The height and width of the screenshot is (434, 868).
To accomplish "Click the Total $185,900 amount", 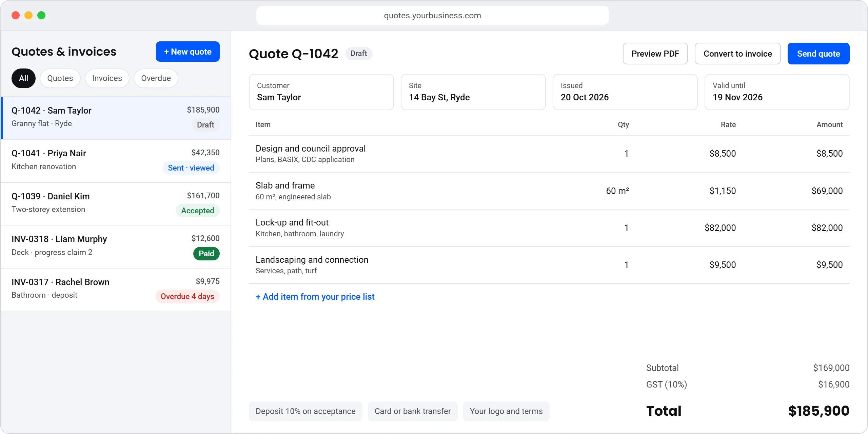I will (x=818, y=411).
